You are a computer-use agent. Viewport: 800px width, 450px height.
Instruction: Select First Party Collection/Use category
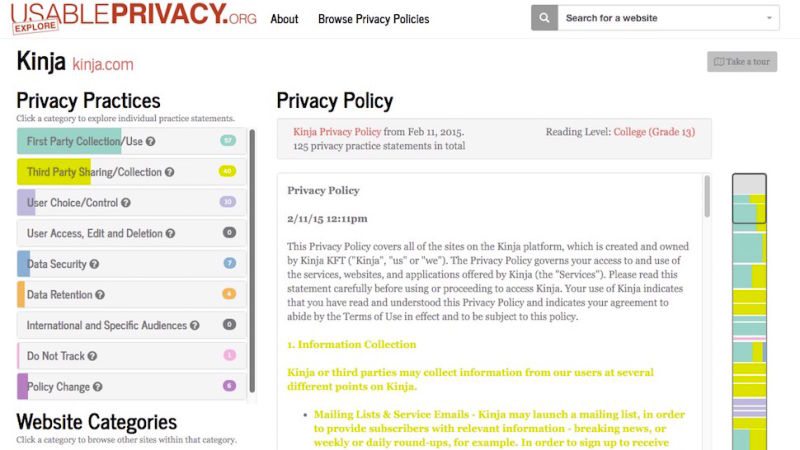(132, 141)
